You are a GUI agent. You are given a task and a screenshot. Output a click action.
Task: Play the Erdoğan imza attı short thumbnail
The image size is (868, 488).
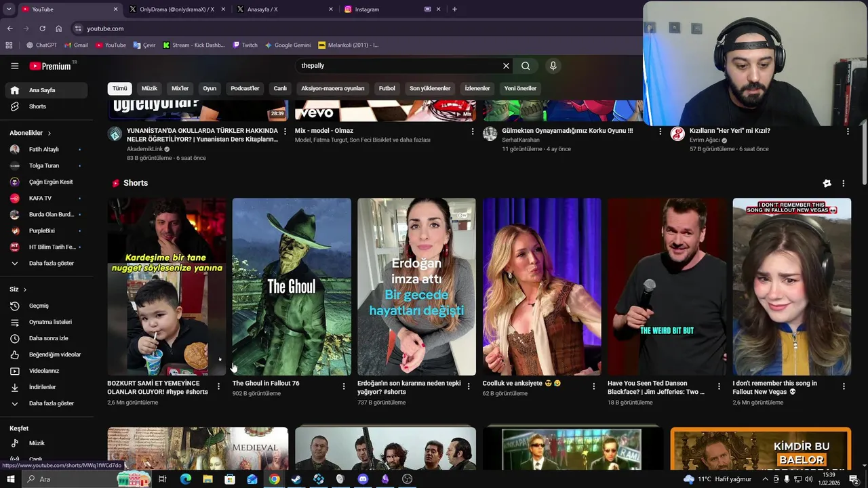click(416, 287)
